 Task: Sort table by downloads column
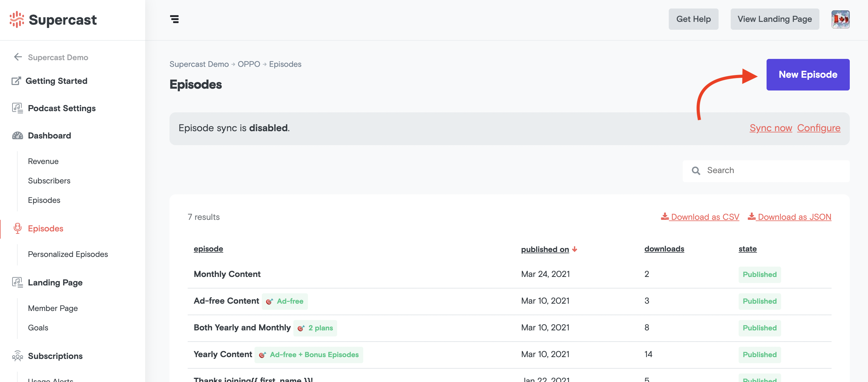click(x=664, y=249)
